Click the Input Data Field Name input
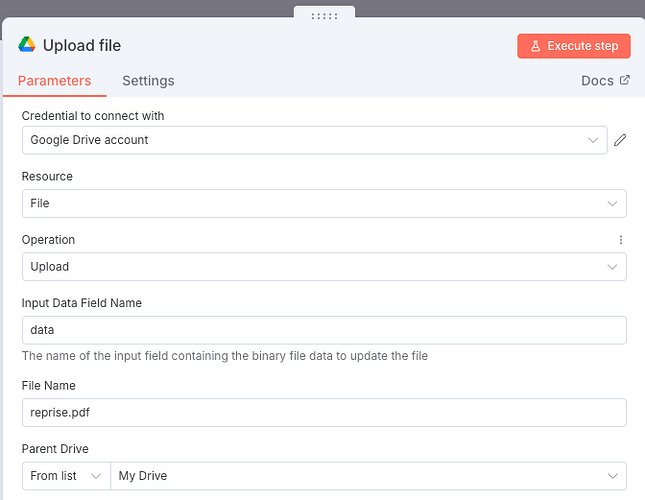 [x=324, y=330]
